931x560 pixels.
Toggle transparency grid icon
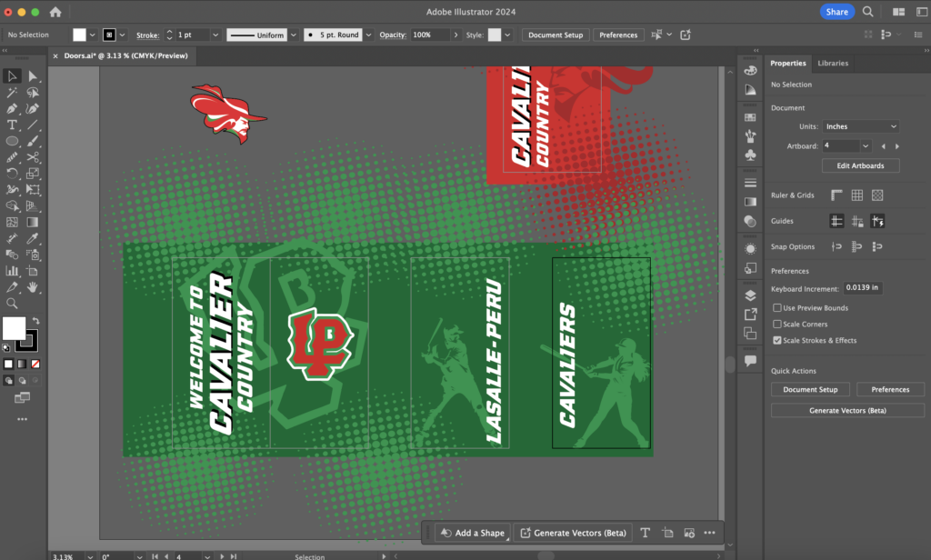click(x=877, y=195)
